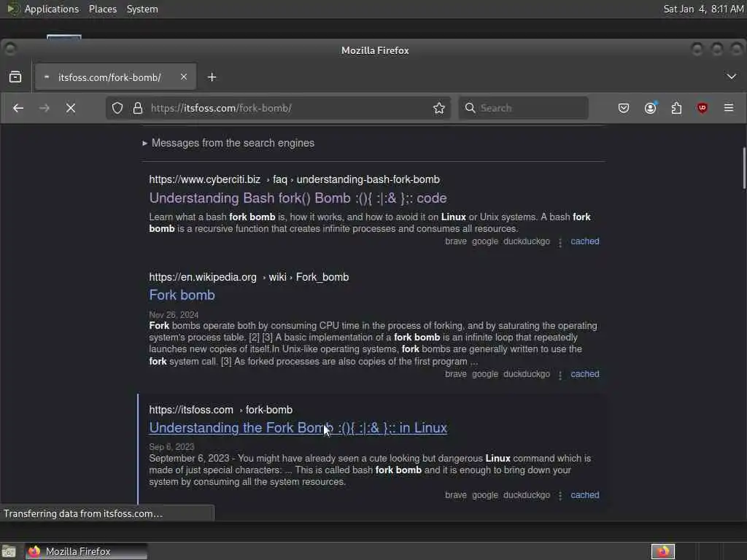The width and height of the screenshot is (747, 560).
Task: Click the https://itsfoss.com URL text
Action: tap(191, 410)
